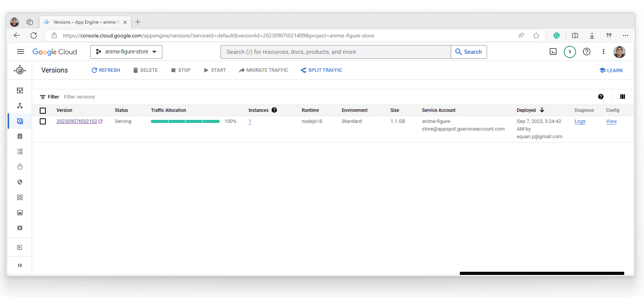Click MIGRATE TRAFFIC toolbar button
Viewport: 644px width, 297px height.
[264, 70]
